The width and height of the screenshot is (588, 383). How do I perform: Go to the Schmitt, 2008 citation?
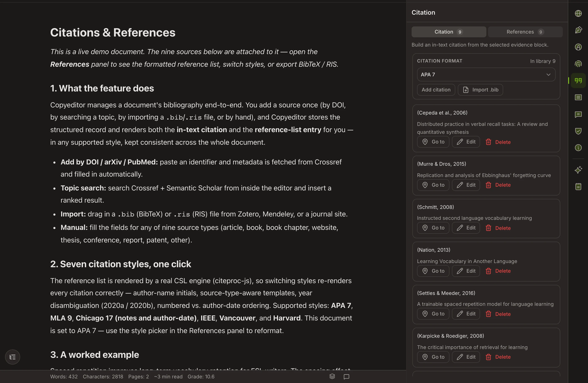[x=433, y=228]
